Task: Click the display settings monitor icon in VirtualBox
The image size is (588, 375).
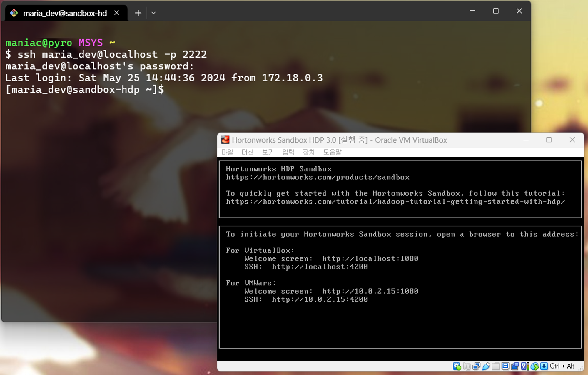Action: coord(505,366)
